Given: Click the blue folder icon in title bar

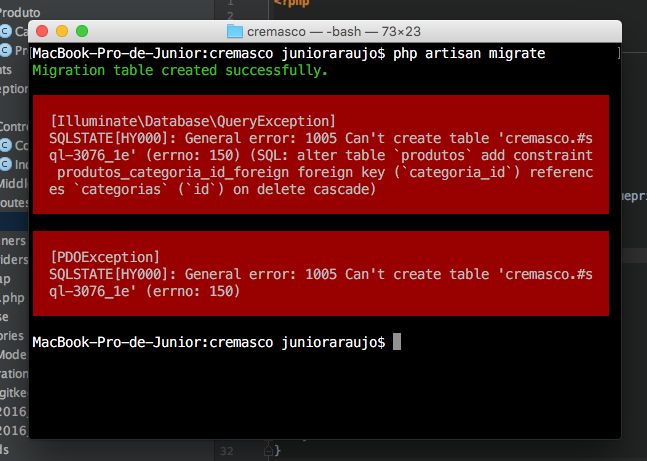Looking at the screenshot, I should 235,31.
